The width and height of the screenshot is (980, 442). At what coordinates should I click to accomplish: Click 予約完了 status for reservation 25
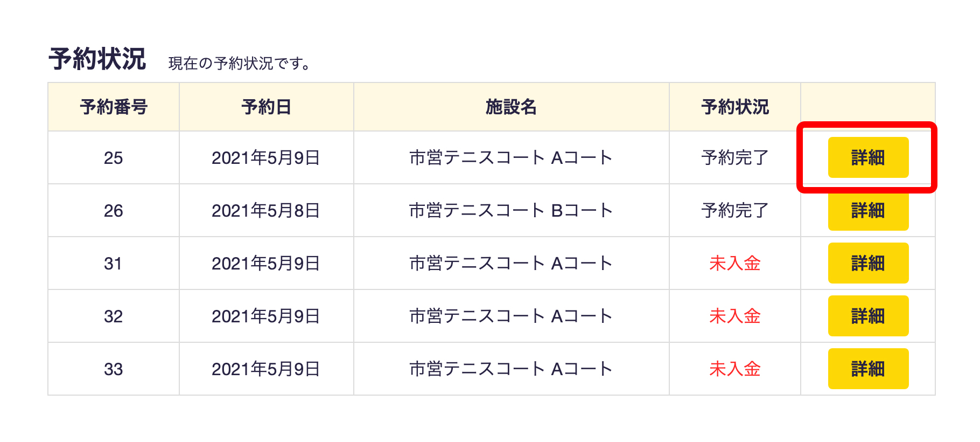[734, 158]
